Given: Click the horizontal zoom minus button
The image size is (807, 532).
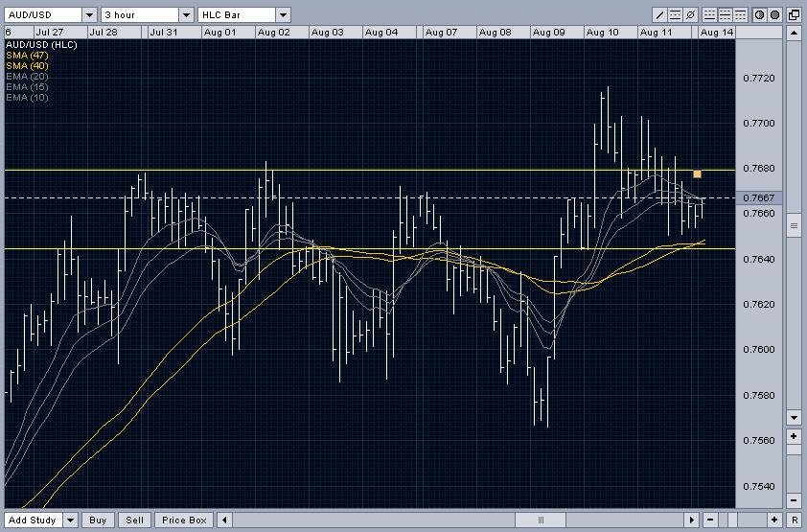Looking at the screenshot, I should pos(710,520).
